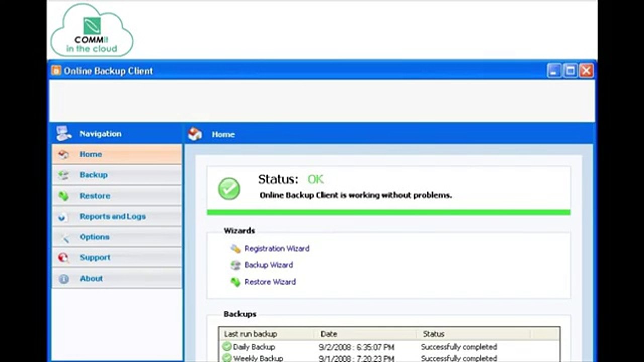Minimize the Online Backup Client window
644x362 pixels.
[554, 71]
